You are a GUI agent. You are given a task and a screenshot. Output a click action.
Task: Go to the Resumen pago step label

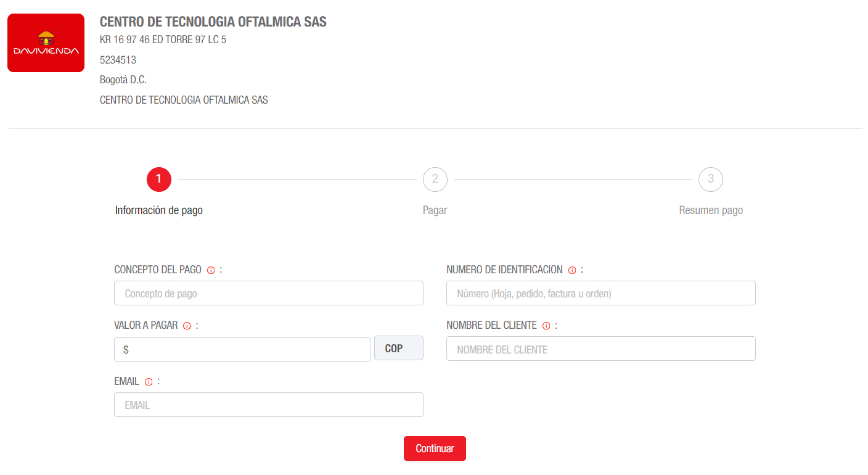click(711, 210)
